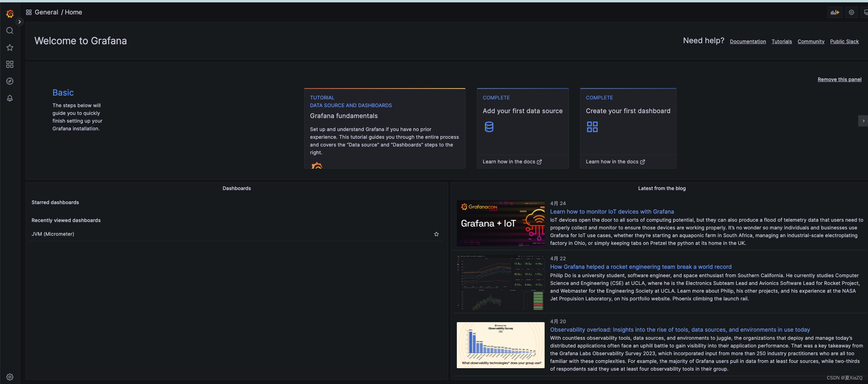868x384 pixels.
Task: Click the dashboards grid icon beside General
Action: (29, 12)
